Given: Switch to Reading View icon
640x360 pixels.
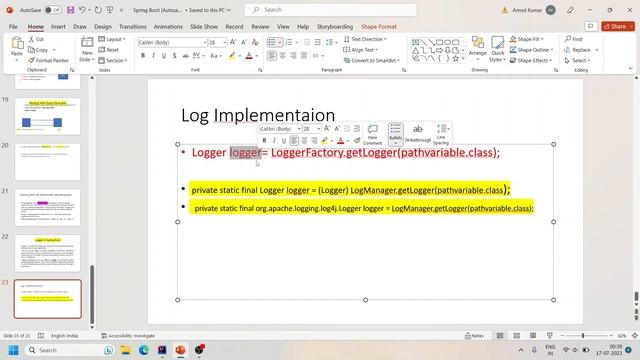Looking at the screenshot, I should pos(533,336).
